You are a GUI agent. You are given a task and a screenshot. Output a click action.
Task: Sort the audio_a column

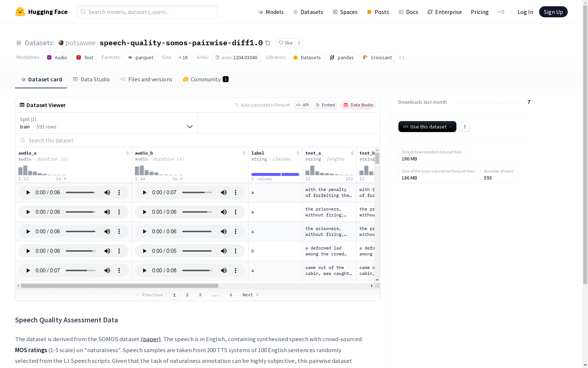click(x=128, y=153)
